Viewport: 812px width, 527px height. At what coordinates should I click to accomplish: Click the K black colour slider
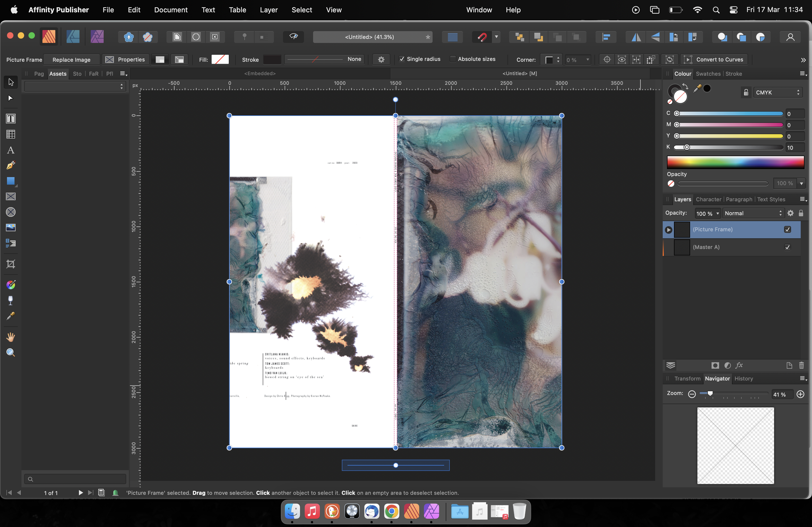coord(728,147)
